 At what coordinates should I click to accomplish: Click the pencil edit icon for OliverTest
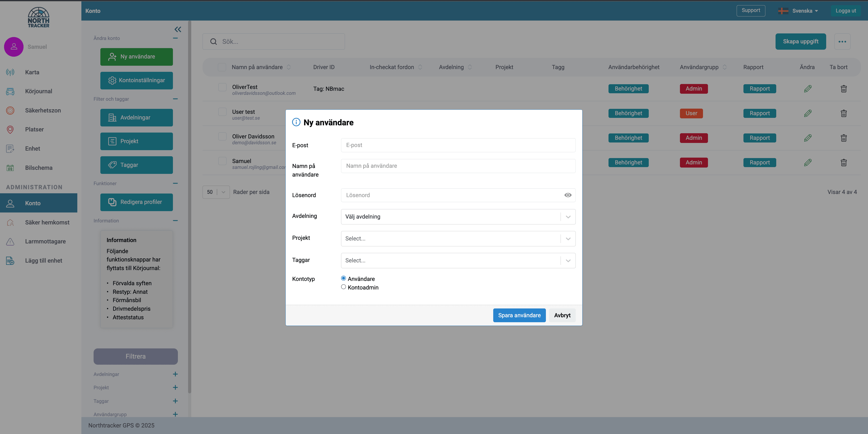(x=808, y=89)
